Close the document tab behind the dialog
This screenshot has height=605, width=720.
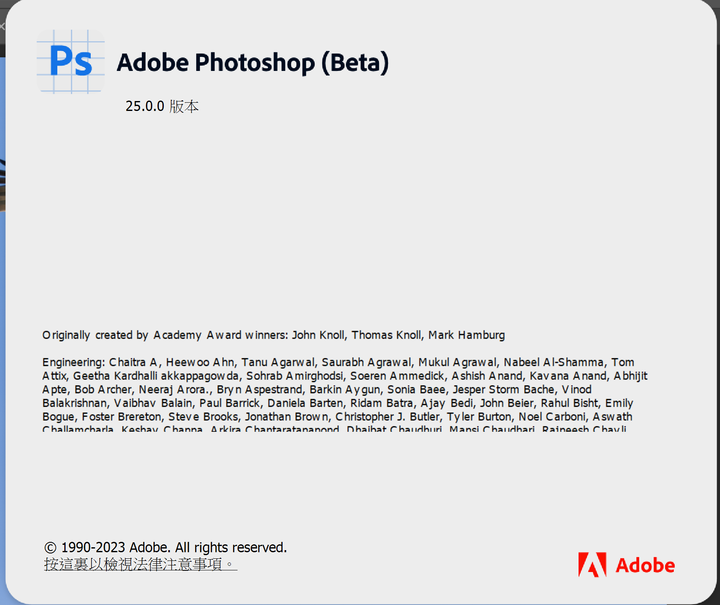2,26
